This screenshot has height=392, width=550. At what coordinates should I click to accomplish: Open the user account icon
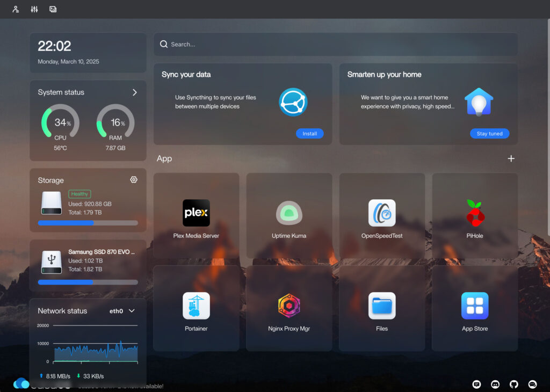click(15, 9)
